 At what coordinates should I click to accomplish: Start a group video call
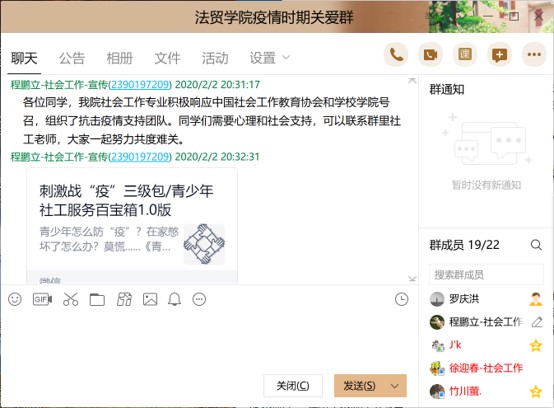tap(430, 55)
